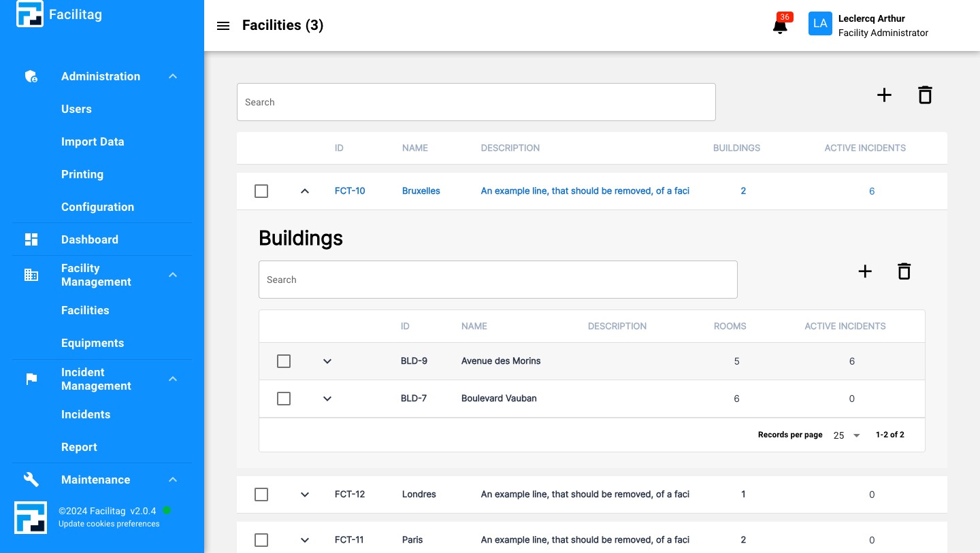
Task: Collapse the FCT-10 Bruxelles row
Action: tap(305, 191)
